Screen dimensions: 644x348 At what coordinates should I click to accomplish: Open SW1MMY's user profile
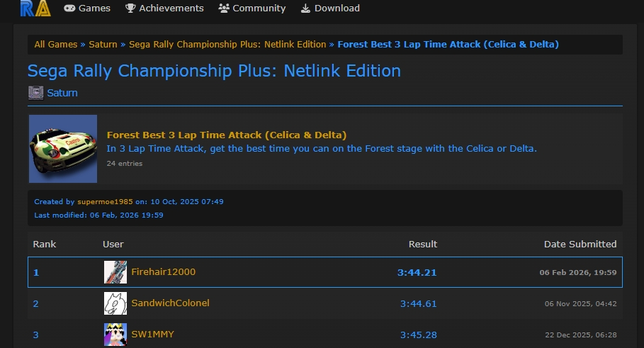click(152, 335)
